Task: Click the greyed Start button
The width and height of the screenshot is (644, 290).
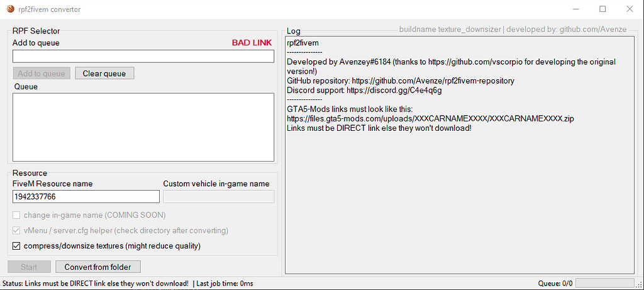Action: click(x=29, y=267)
